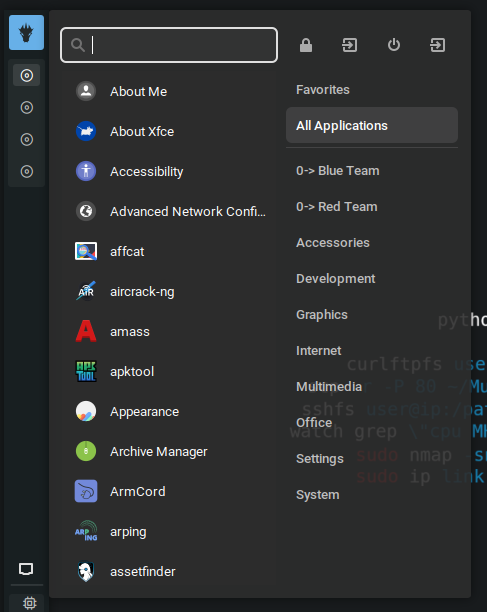The height and width of the screenshot is (612, 487).
Task: Open the Office category
Action: click(x=371, y=423)
